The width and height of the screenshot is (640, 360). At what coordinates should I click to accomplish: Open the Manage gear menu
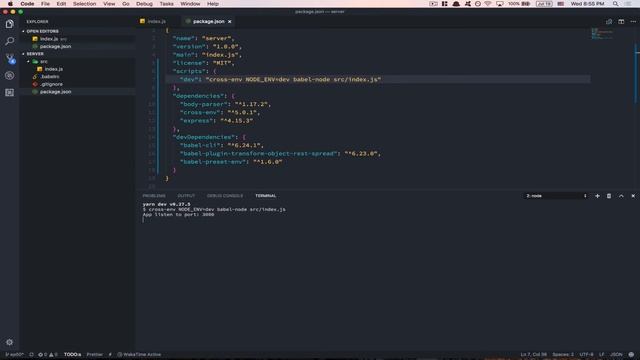tap(9, 342)
